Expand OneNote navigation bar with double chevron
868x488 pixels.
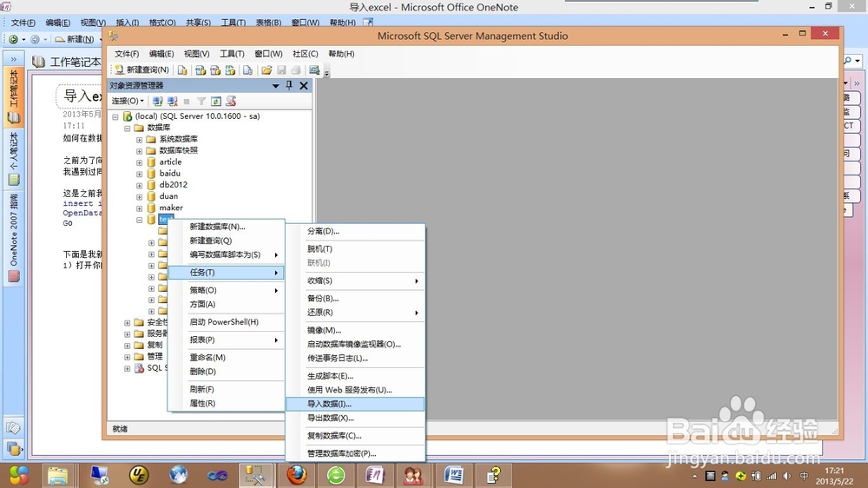click(13, 59)
